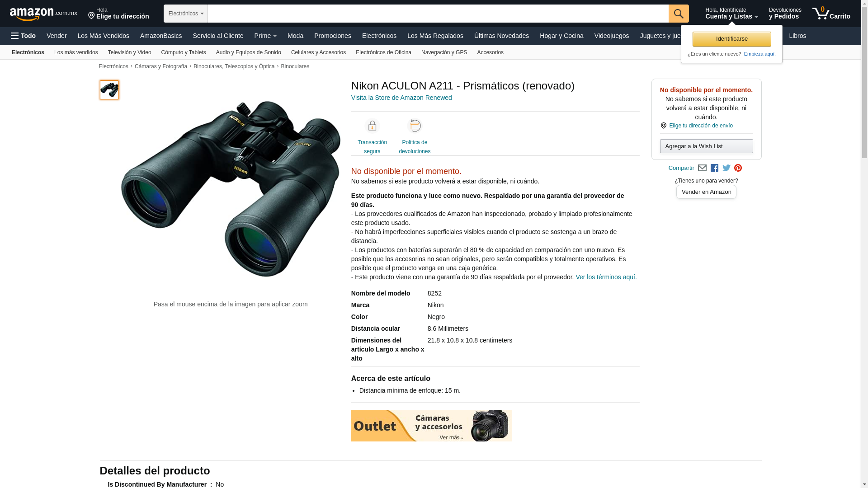Select the Celulares y Accesorios subcategory tab
This screenshot has width=868, height=488.
[318, 52]
